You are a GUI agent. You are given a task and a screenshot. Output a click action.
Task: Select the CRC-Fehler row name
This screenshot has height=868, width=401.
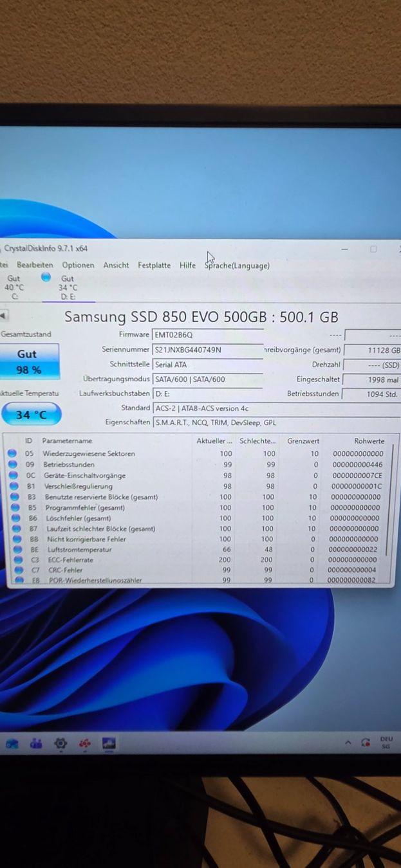66,570
